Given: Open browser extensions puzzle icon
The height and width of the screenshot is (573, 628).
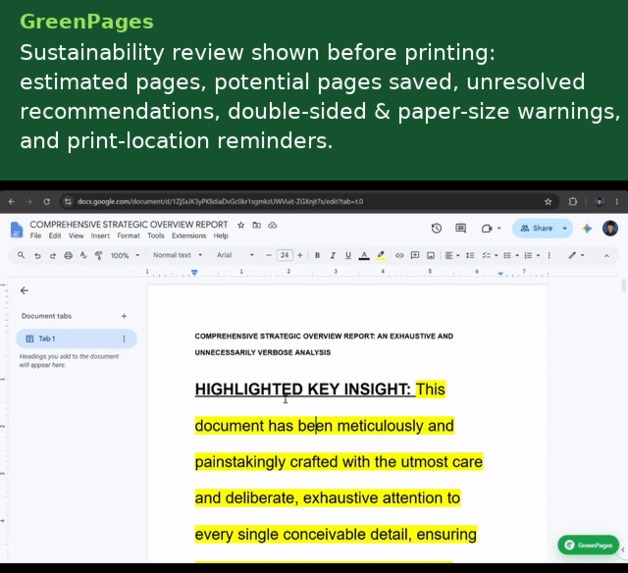Looking at the screenshot, I should (573, 202).
